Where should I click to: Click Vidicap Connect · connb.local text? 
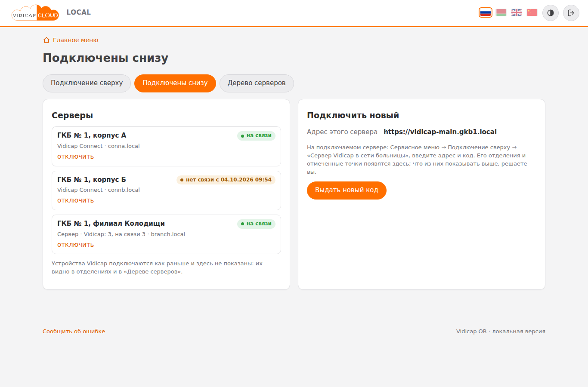tap(99, 190)
